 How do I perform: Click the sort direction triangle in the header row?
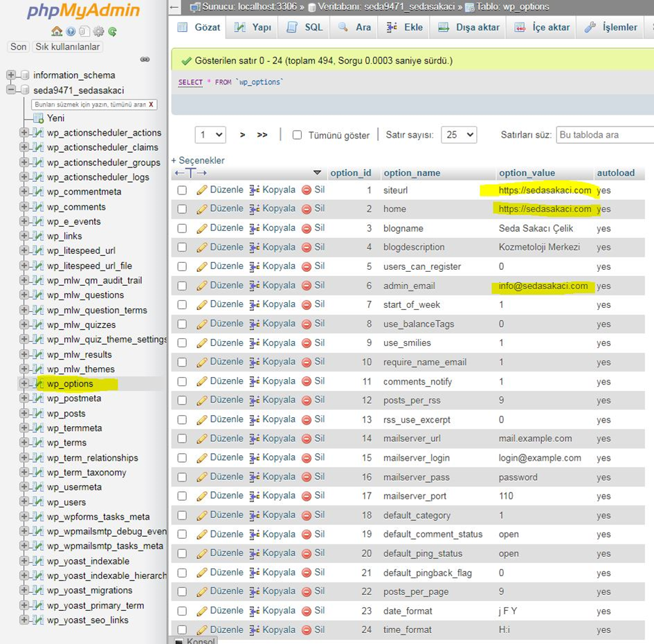coord(317,172)
